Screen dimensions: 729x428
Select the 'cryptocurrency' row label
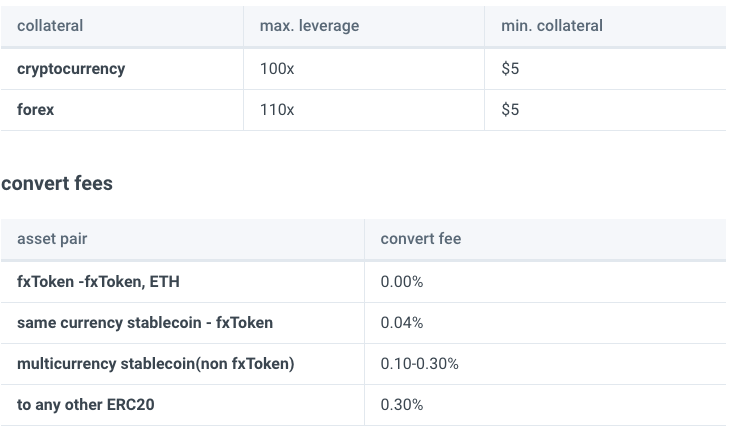point(71,69)
